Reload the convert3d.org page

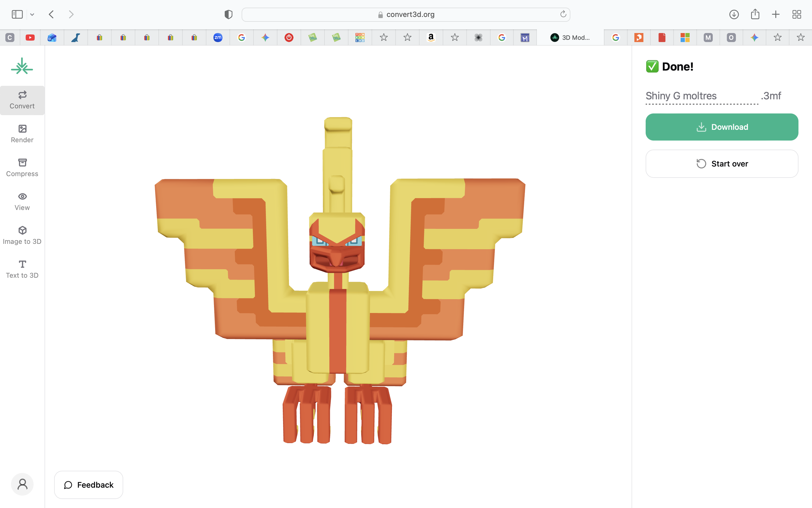tap(563, 14)
